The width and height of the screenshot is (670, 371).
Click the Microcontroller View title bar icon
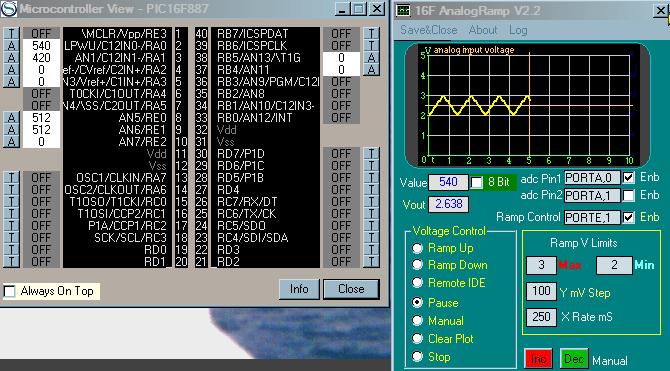pyautogui.click(x=9, y=9)
